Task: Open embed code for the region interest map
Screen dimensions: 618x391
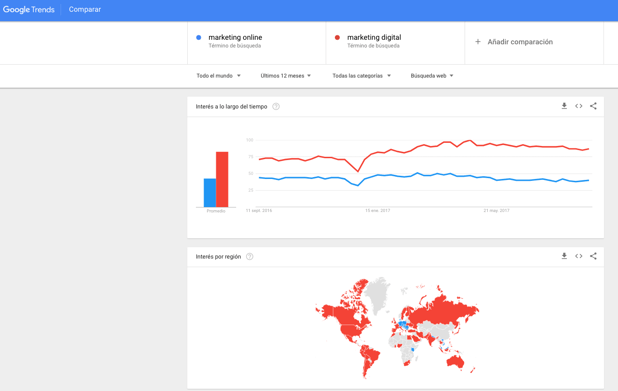Action: tap(579, 256)
